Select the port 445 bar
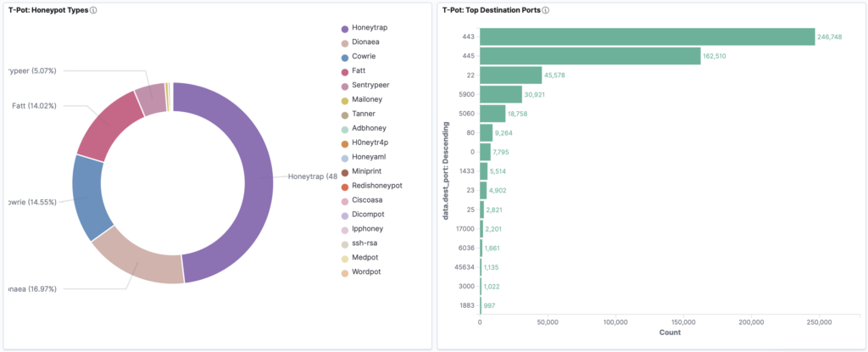This screenshot has height=352, width=868. coord(590,56)
